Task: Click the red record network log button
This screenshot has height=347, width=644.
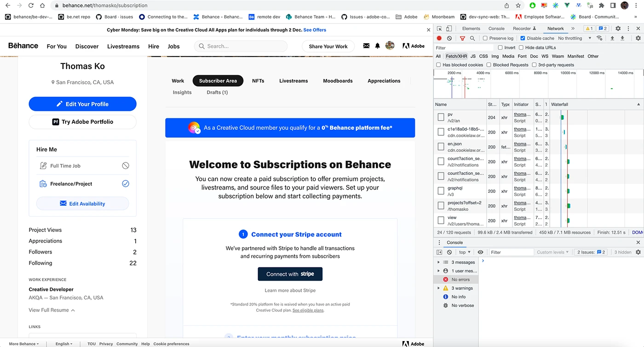Action: pyautogui.click(x=439, y=38)
